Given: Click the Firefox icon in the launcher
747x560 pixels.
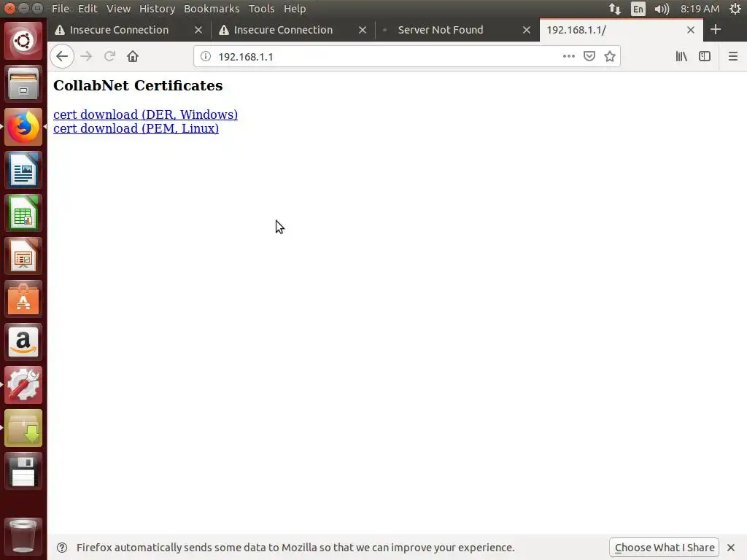Looking at the screenshot, I should coord(23,127).
